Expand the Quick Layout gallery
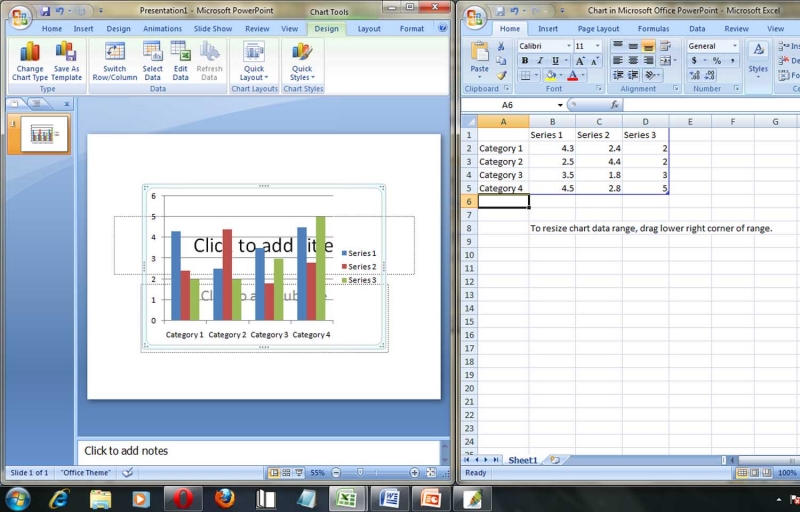This screenshot has height=512, width=800. click(x=254, y=60)
